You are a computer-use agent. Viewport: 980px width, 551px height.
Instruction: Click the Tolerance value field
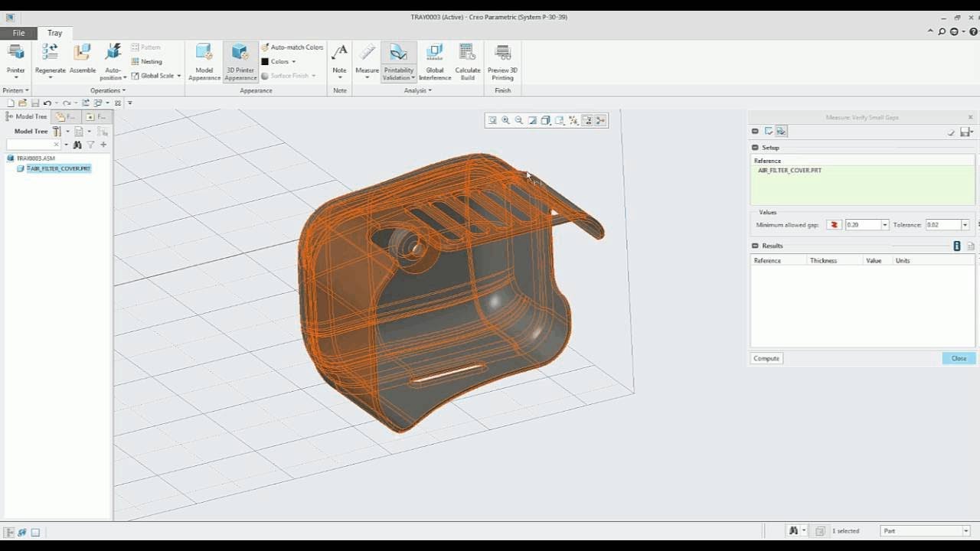pos(943,225)
